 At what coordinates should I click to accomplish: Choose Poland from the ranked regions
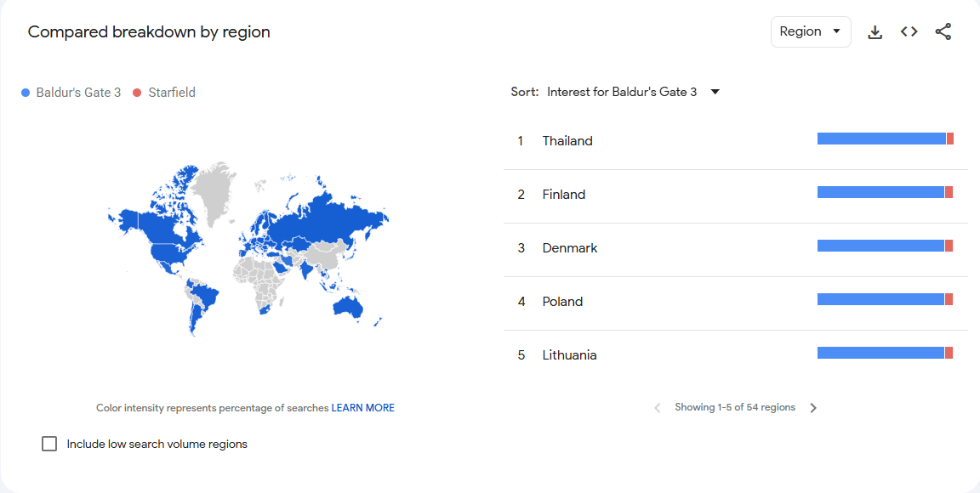(x=562, y=302)
